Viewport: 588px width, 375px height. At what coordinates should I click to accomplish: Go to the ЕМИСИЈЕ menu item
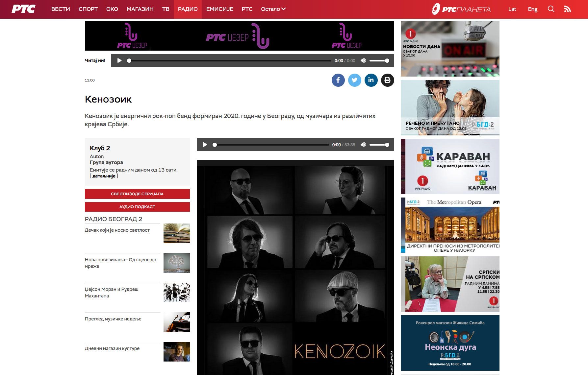[x=219, y=9]
